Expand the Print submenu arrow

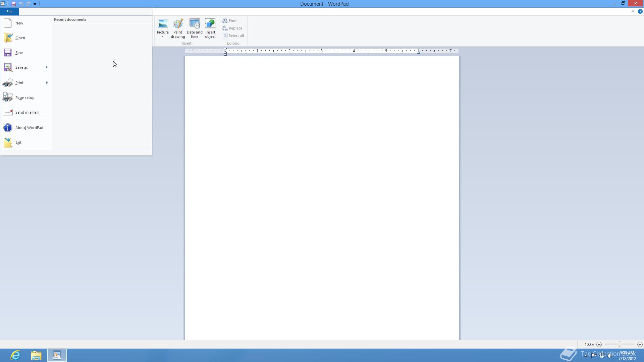pos(47,83)
